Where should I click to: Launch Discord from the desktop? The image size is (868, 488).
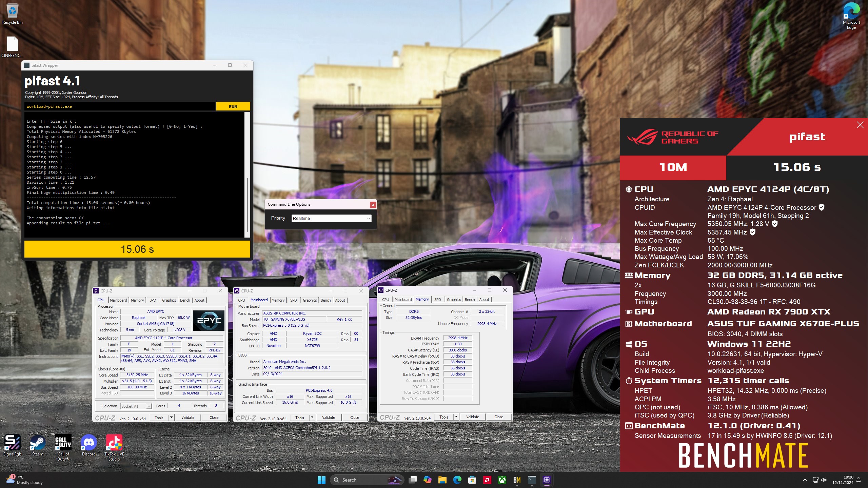88,445
